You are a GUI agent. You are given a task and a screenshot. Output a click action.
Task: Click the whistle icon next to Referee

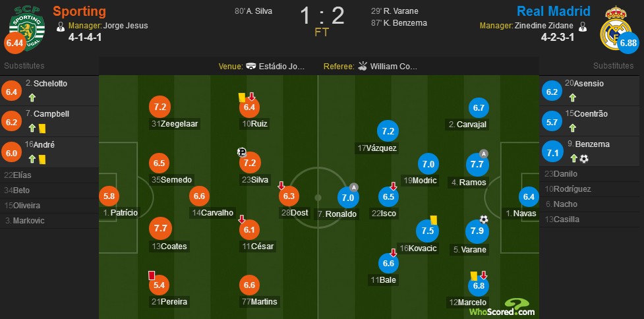[363, 66]
